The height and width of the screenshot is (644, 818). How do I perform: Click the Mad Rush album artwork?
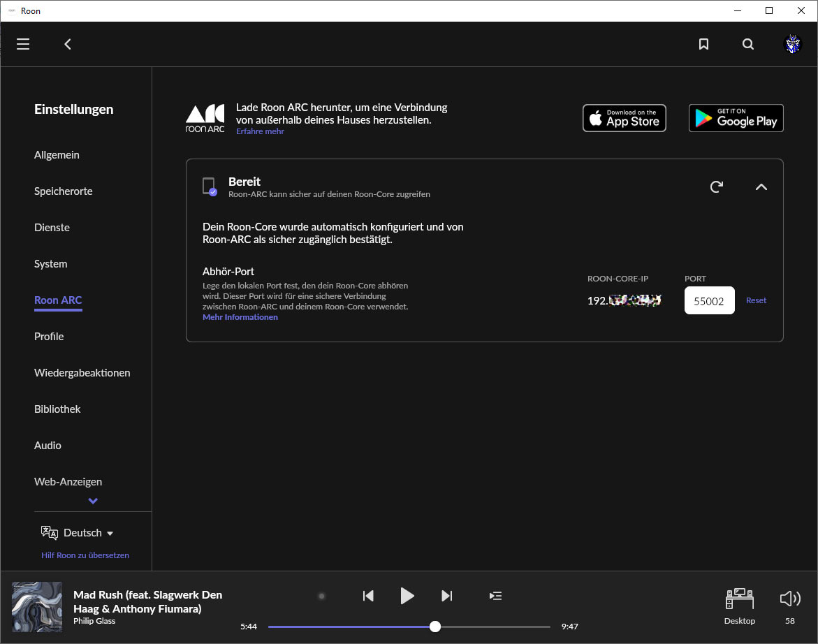pyautogui.click(x=37, y=607)
